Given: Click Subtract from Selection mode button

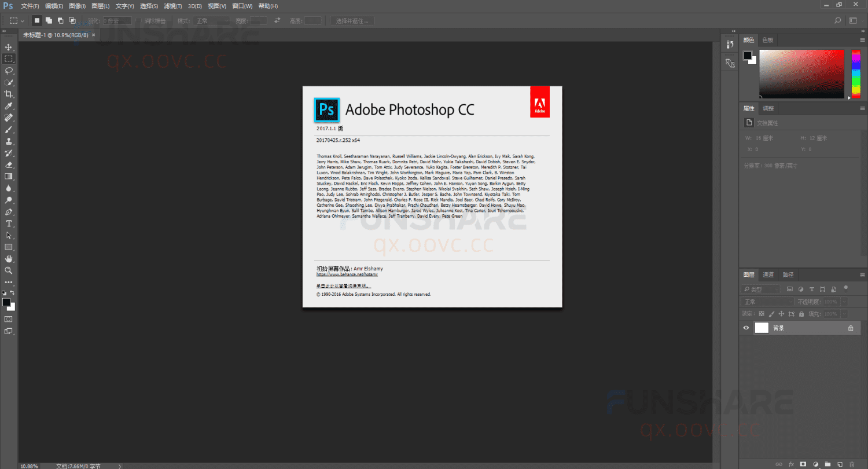Looking at the screenshot, I should pyautogui.click(x=61, y=20).
